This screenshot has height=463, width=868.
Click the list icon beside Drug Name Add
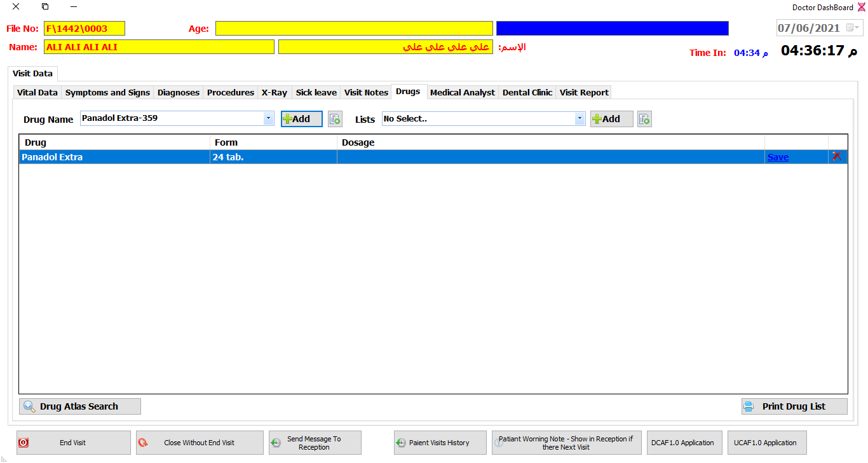(335, 119)
